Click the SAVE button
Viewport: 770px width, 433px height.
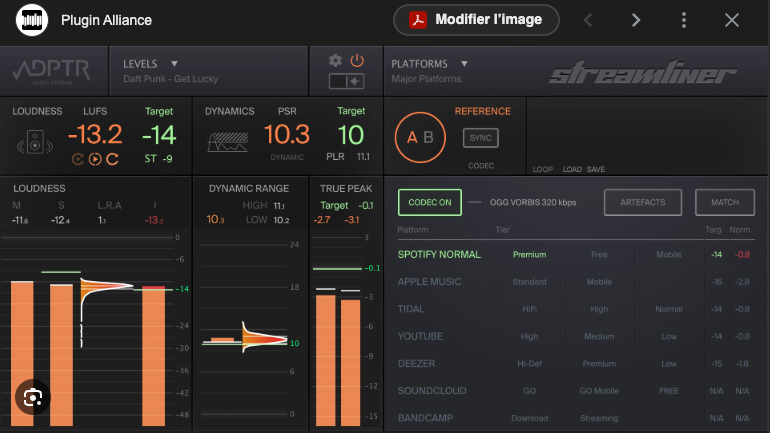pyautogui.click(x=596, y=169)
